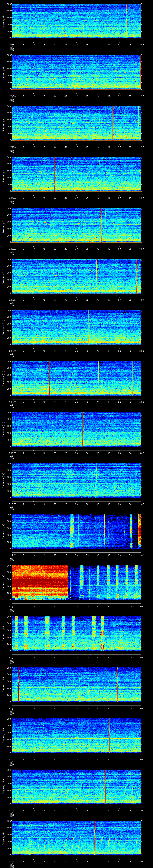Select the spectrogram panel beginning at 9:05:00

pos(77,225)
